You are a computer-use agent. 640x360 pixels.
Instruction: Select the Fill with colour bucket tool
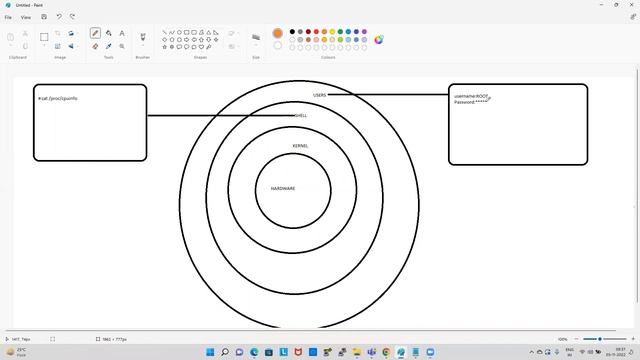click(x=109, y=33)
